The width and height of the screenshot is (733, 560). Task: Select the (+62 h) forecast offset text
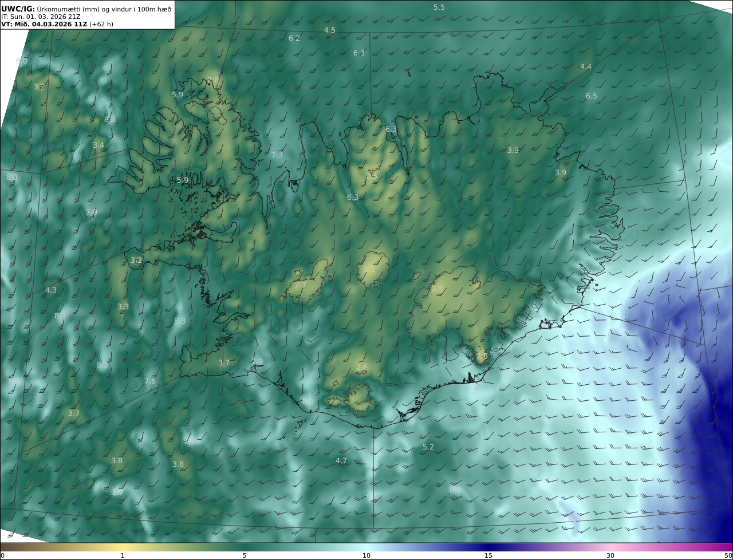[101, 24]
